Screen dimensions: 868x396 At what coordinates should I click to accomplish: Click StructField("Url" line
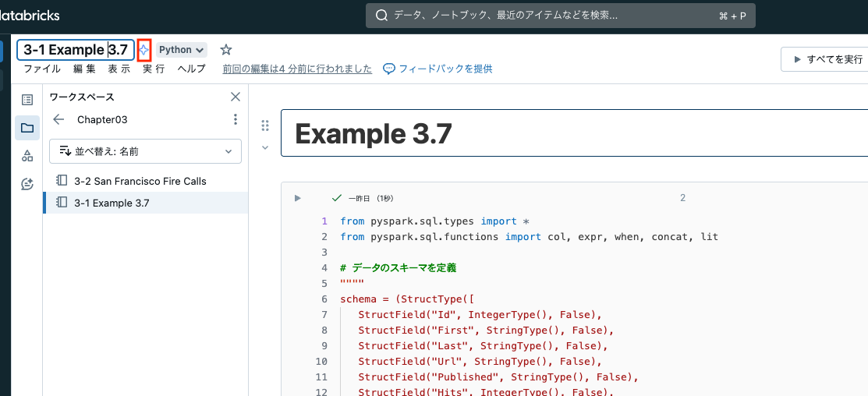pos(480,362)
